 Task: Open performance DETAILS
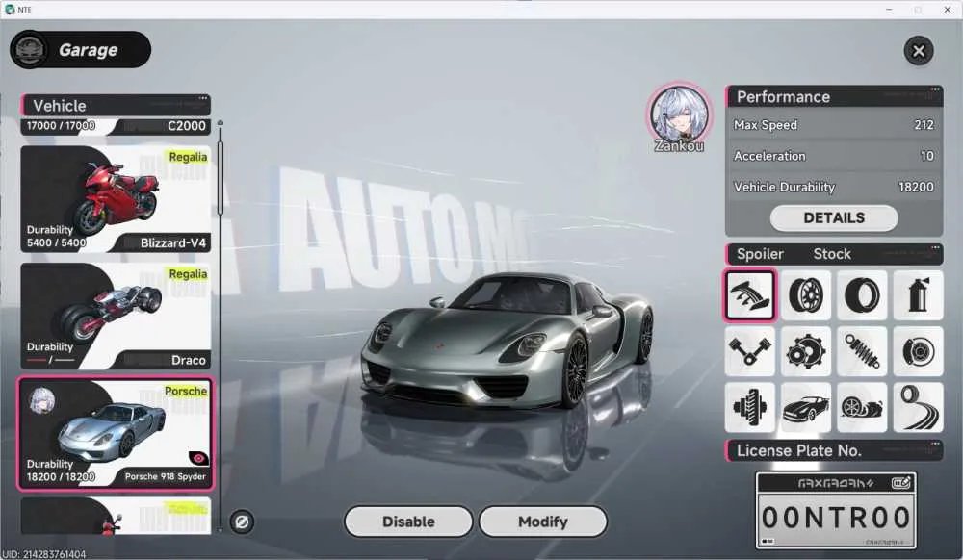834,217
